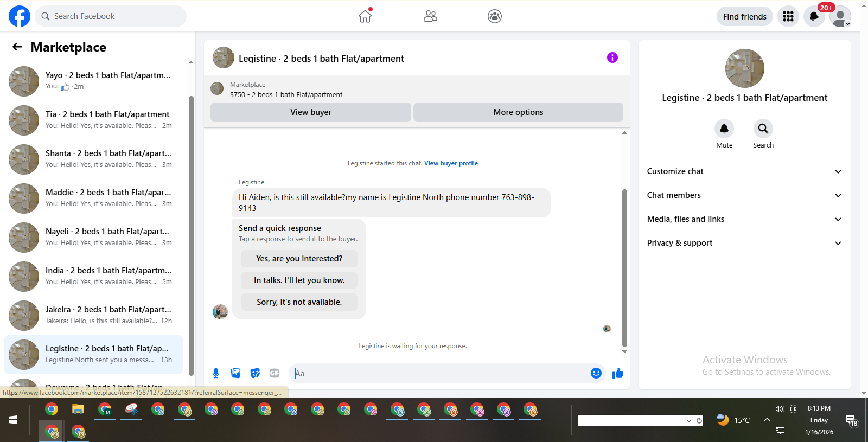Send quick response In talks. I'll let you know.
The image size is (868, 442).
pos(299,280)
